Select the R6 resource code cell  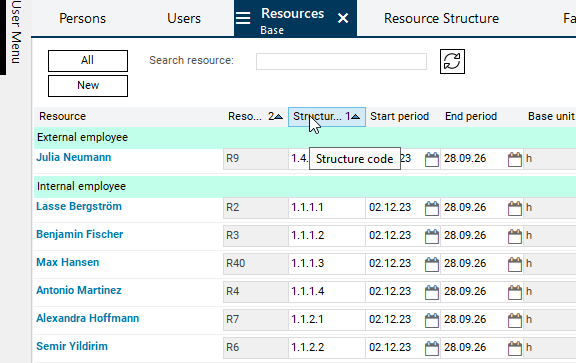(256, 347)
